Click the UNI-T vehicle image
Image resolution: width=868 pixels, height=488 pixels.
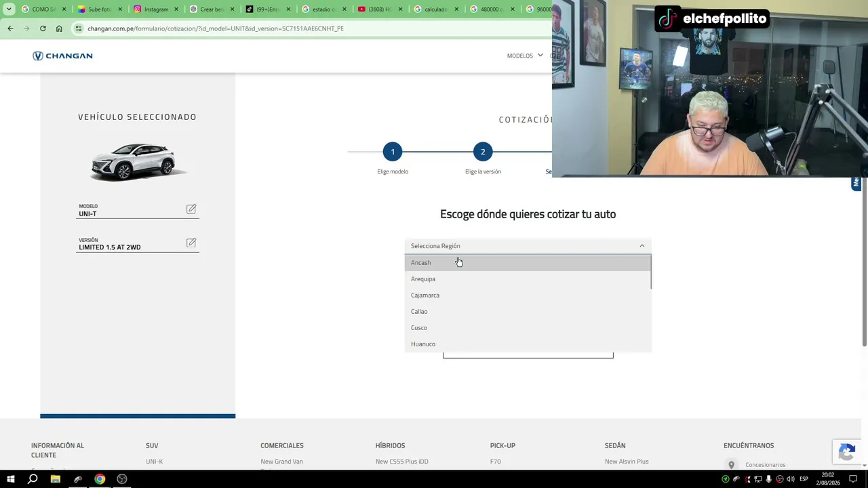[138, 162]
